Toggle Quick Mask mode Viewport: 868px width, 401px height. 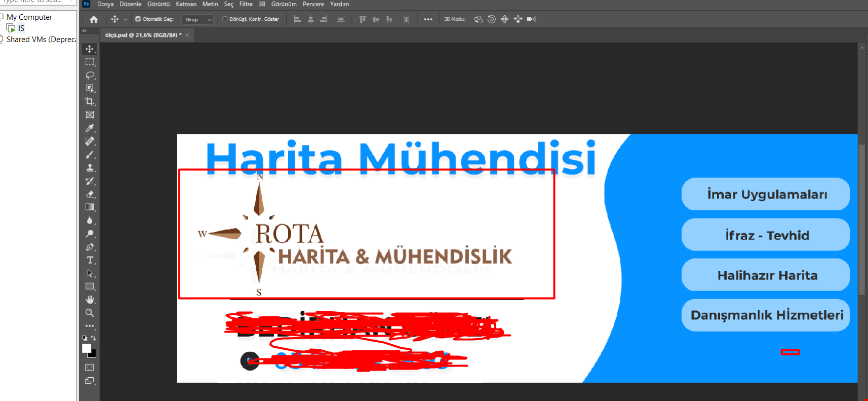pyautogui.click(x=90, y=367)
